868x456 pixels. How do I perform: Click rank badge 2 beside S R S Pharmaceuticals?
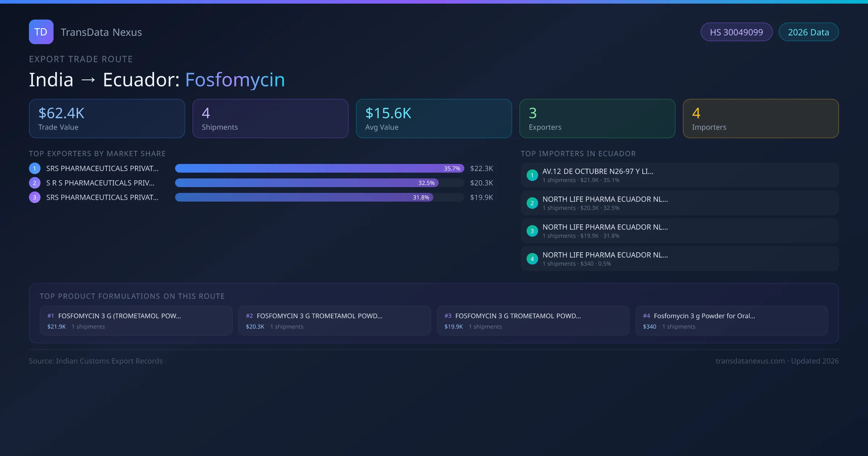[34, 183]
